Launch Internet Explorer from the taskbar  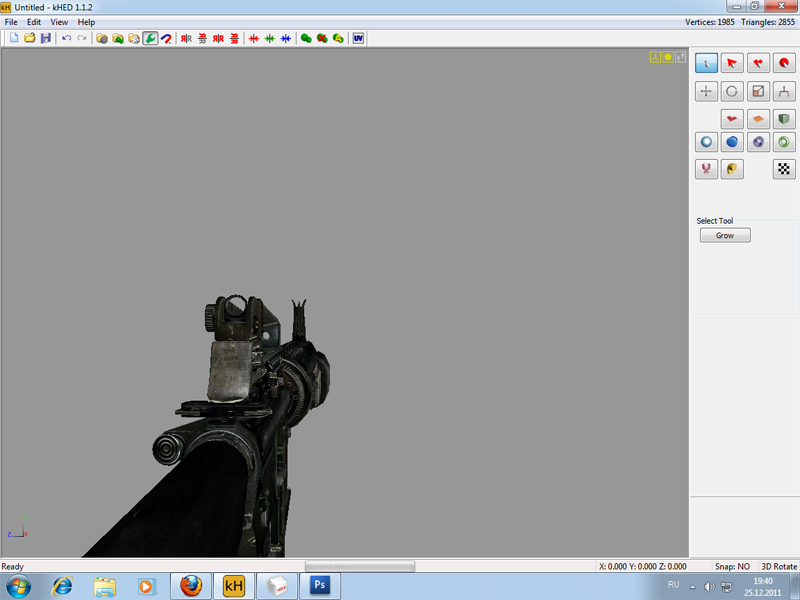[x=62, y=586]
